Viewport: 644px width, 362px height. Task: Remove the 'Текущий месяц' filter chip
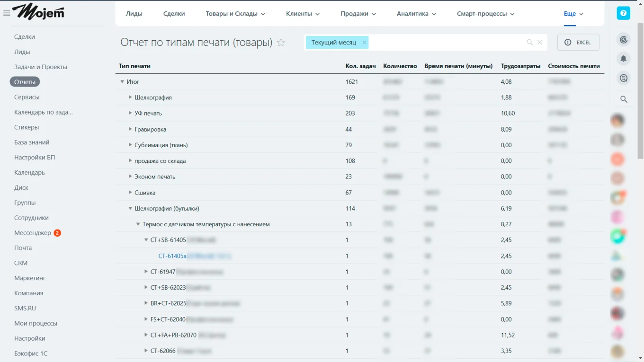pos(364,43)
